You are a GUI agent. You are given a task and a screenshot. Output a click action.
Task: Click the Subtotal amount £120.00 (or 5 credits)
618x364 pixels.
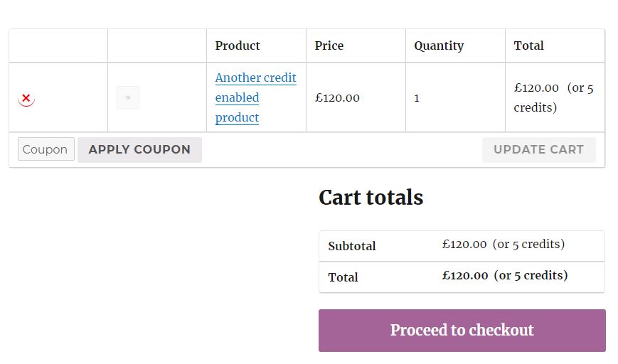click(503, 245)
